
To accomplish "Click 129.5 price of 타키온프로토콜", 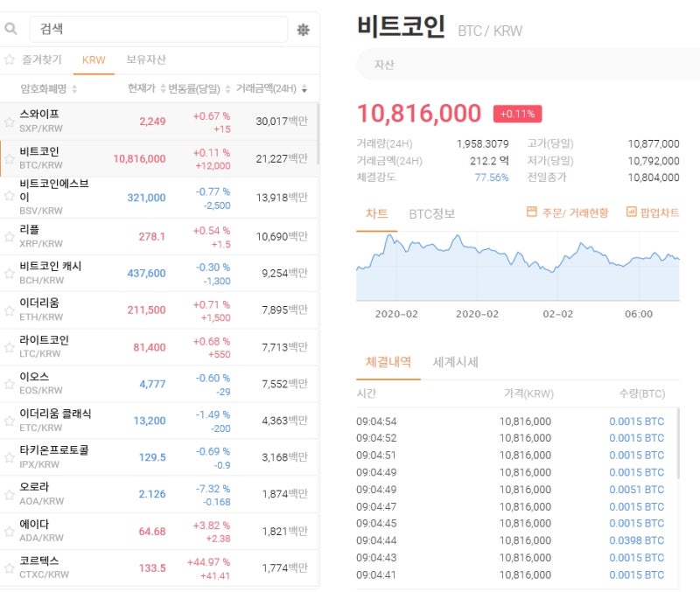I will point(152,457).
